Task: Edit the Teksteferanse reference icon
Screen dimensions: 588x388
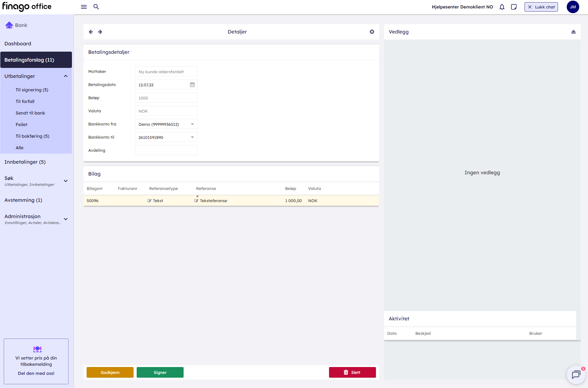Action: pyautogui.click(x=196, y=201)
